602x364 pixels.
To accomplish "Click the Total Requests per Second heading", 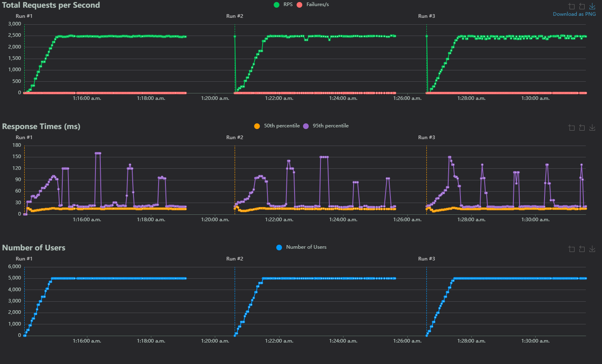I will (x=51, y=5).
